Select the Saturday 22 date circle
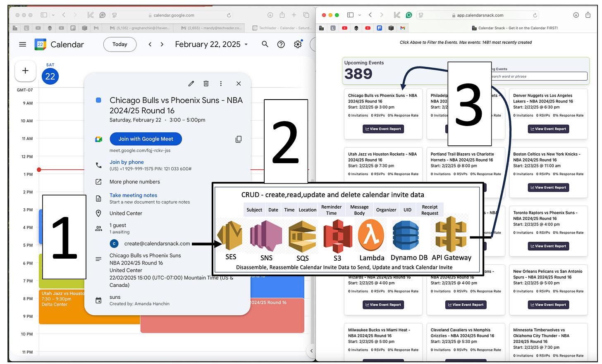602x364 pixels. pyautogui.click(x=50, y=76)
